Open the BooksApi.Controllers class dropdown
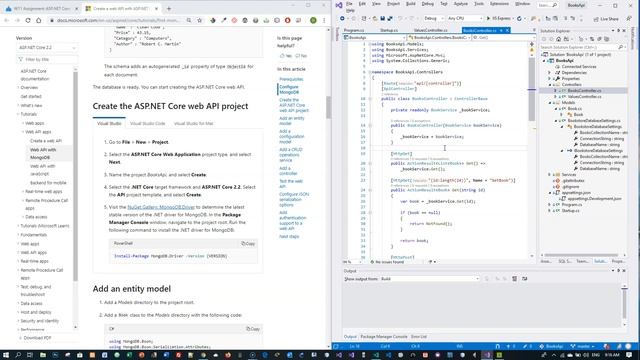Screen dimensions: 640x360 click(439, 38)
